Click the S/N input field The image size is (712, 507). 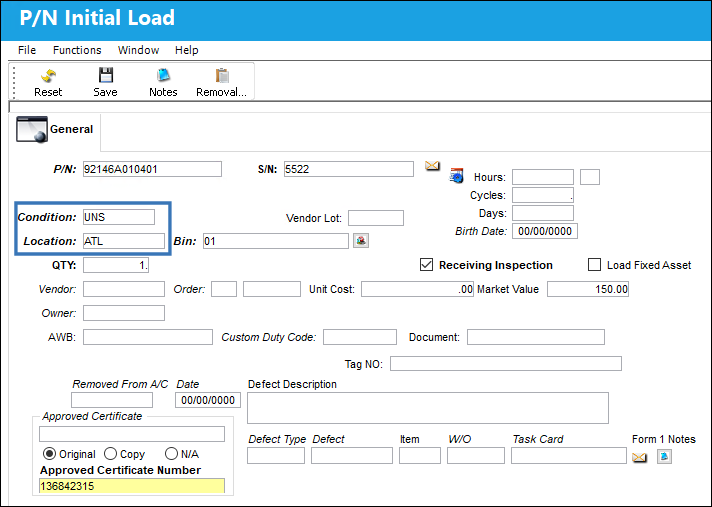[349, 169]
